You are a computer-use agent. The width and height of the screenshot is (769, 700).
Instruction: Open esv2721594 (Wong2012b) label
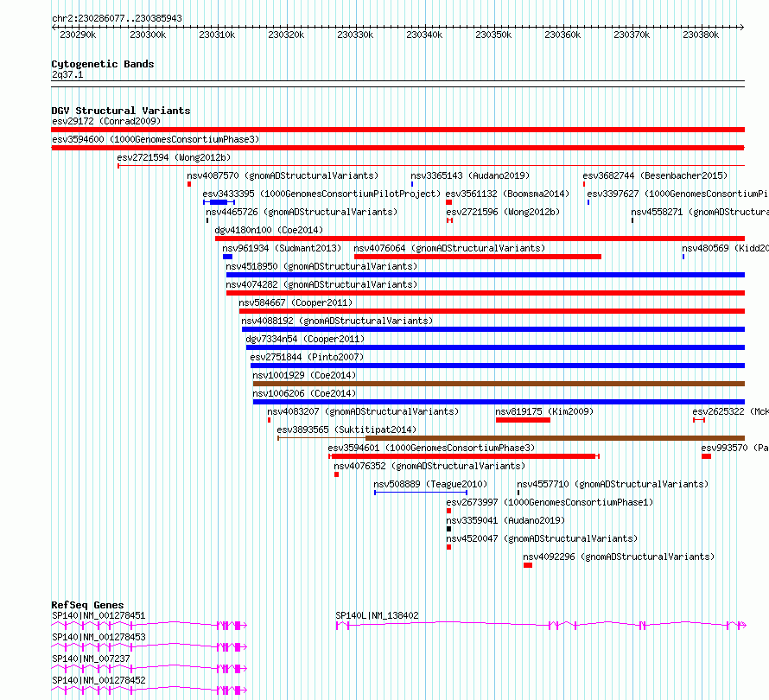click(x=174, y=157)
